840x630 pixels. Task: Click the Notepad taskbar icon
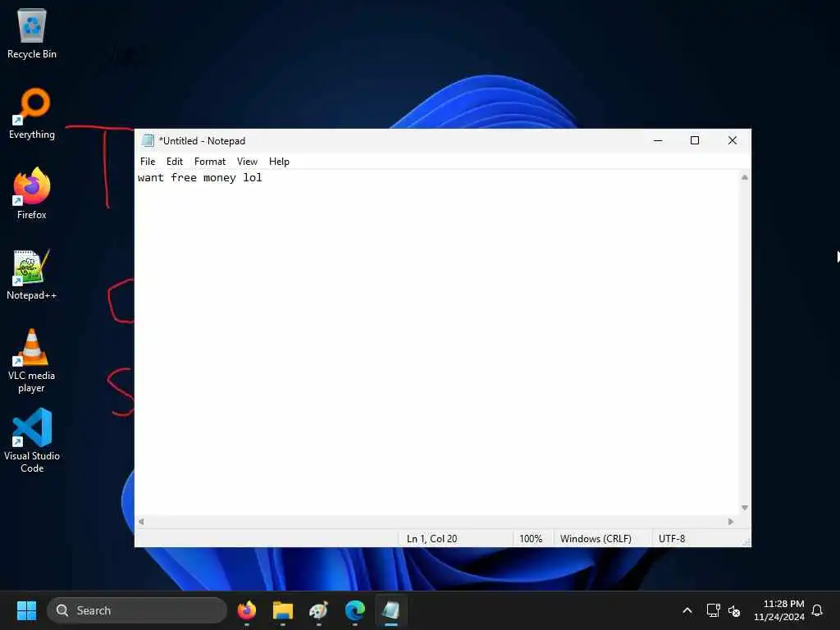(391, 610)
